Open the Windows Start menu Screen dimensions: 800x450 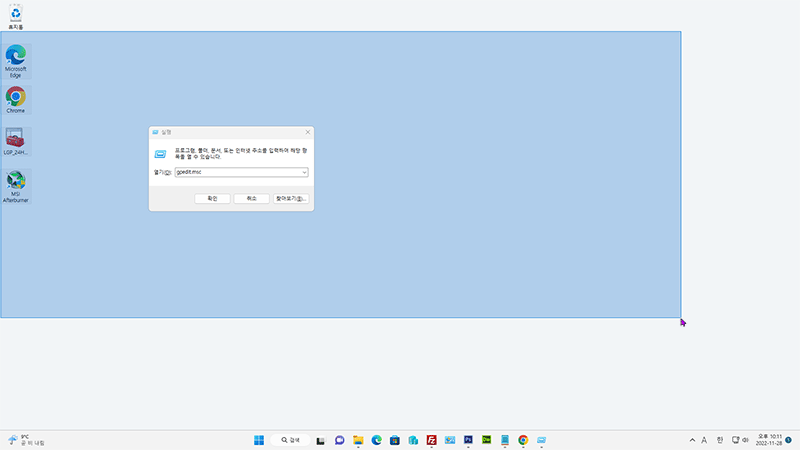tap(259, 440)
